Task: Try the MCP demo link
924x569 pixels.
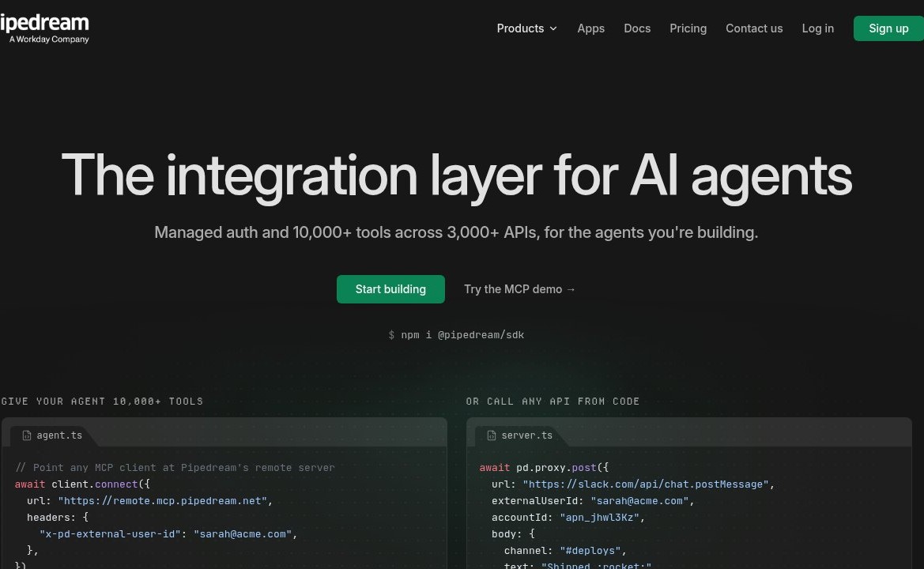Action: 519,289
